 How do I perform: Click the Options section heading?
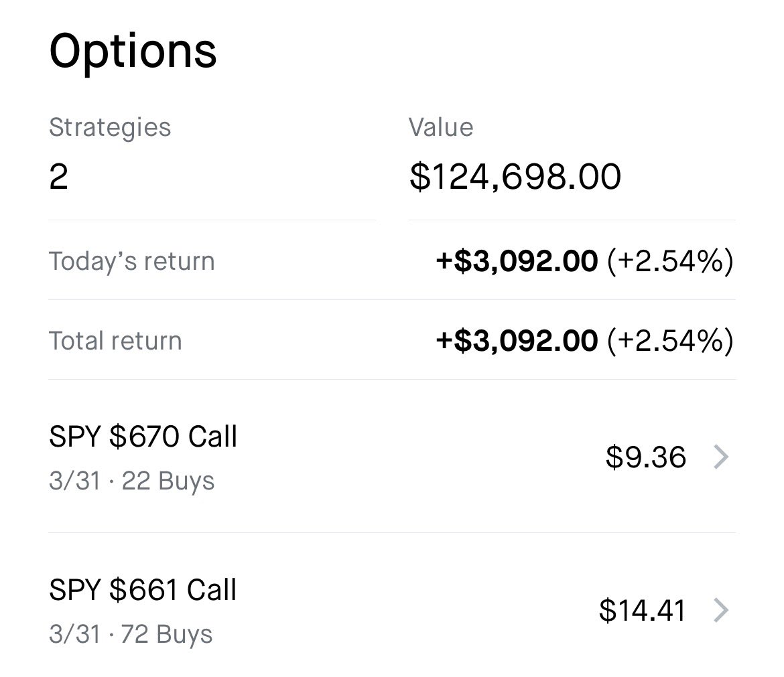133,52
